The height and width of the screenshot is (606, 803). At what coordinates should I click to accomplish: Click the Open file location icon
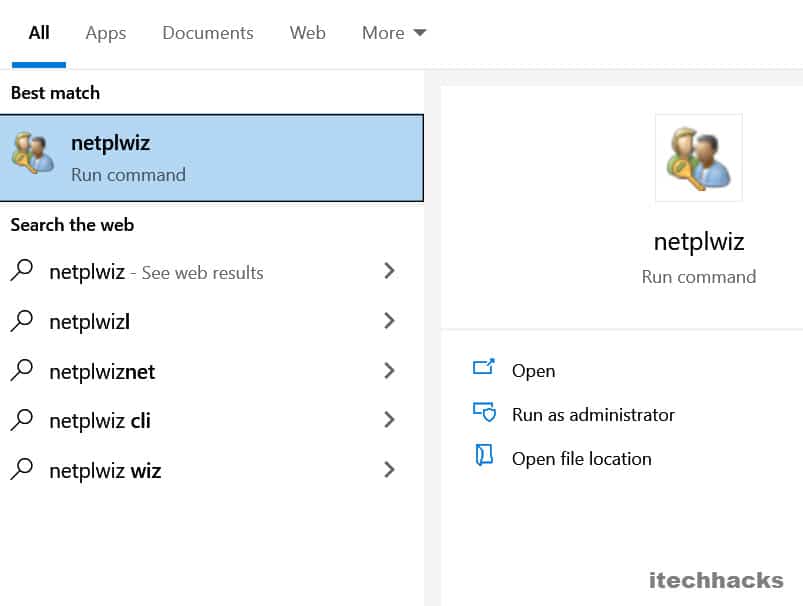(484, 457)
